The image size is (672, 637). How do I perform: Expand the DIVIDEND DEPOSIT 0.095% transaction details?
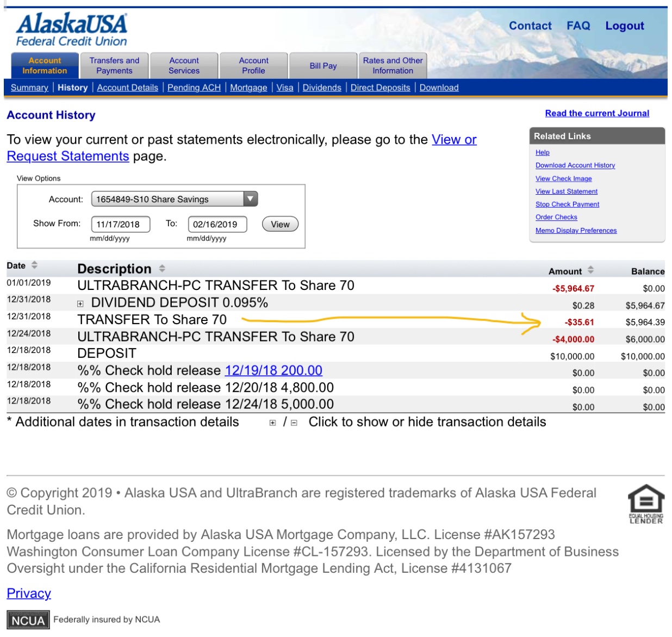click(80, 304)
